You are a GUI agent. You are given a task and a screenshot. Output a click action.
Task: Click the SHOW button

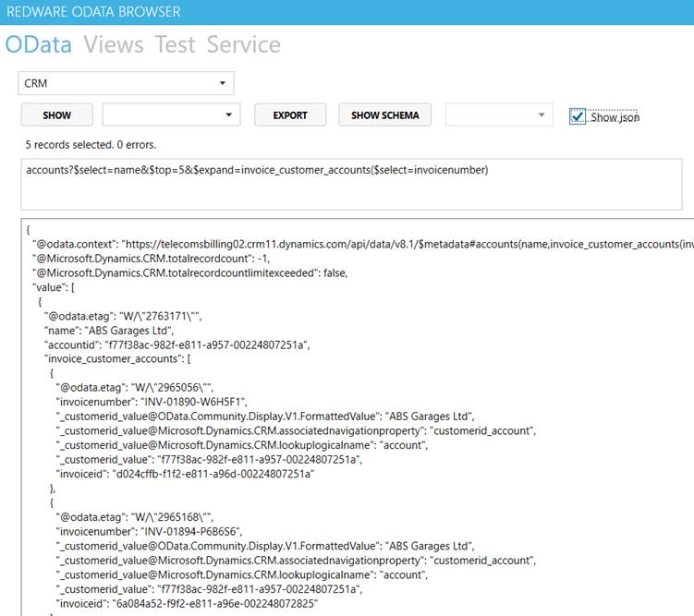point(56,115)
